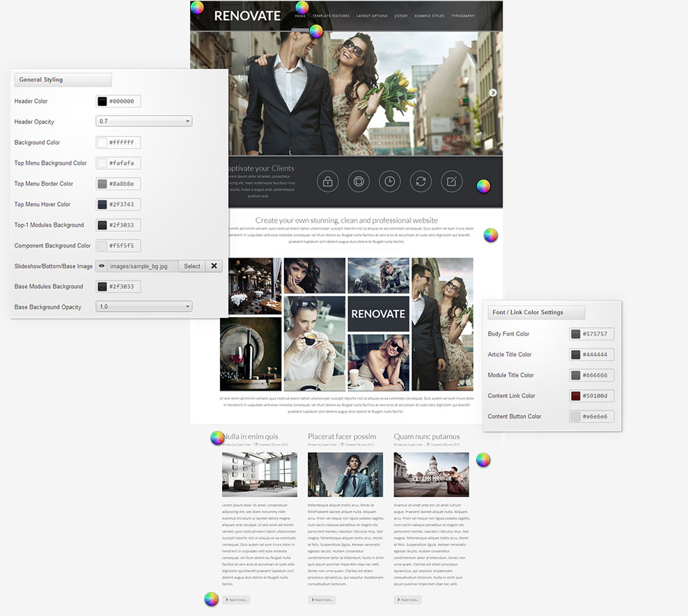Click the pencil edit icon
Viewport: 688px width, 616px height.
(451, 182)
